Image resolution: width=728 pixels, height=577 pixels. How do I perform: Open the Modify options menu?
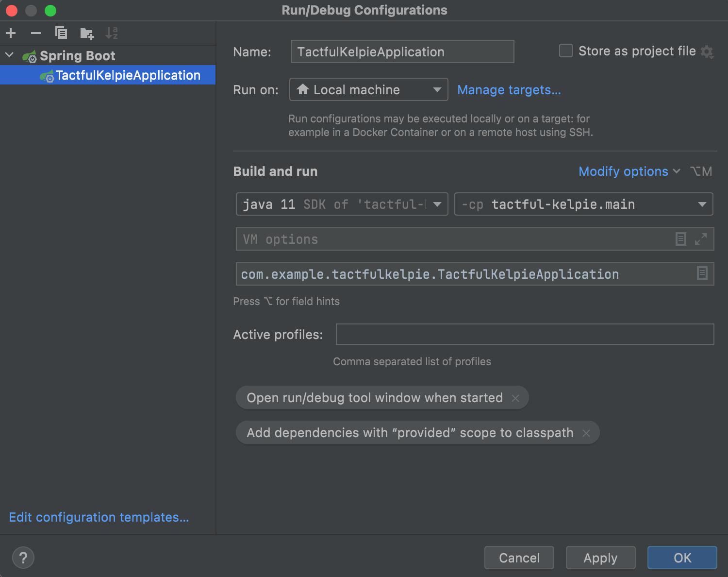(629, 171)
